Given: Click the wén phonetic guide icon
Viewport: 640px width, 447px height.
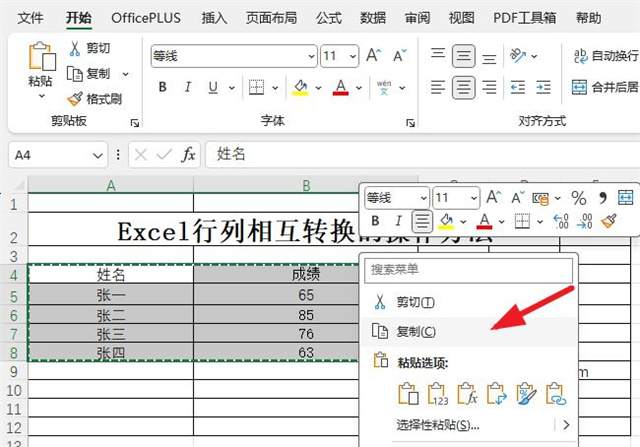Looking at the screenshot, I should point(384,87).
